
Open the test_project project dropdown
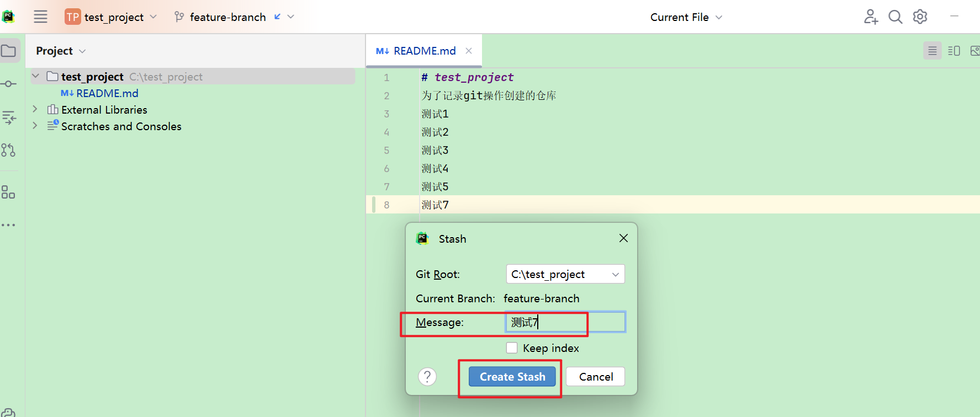pos(111,17)
